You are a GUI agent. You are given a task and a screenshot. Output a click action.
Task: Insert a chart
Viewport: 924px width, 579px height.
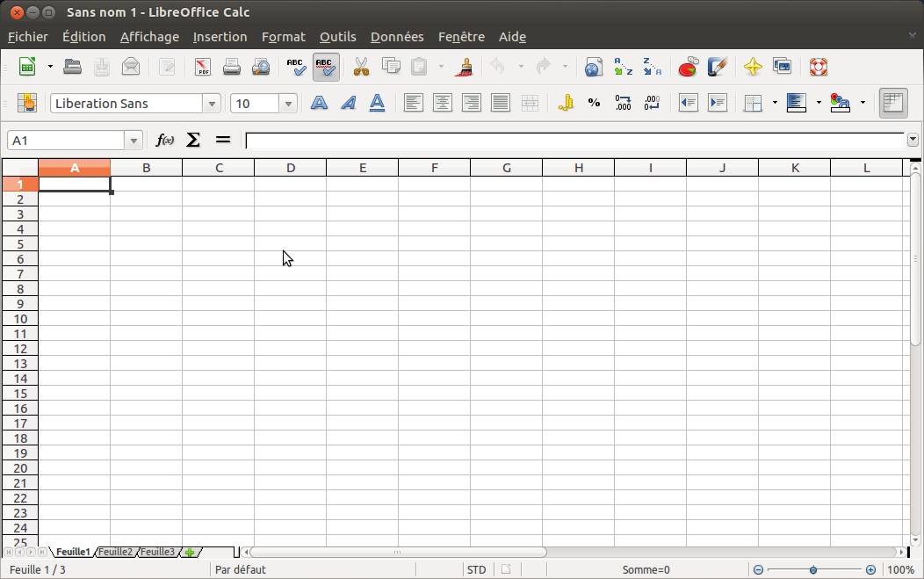[x=688, y=67]
